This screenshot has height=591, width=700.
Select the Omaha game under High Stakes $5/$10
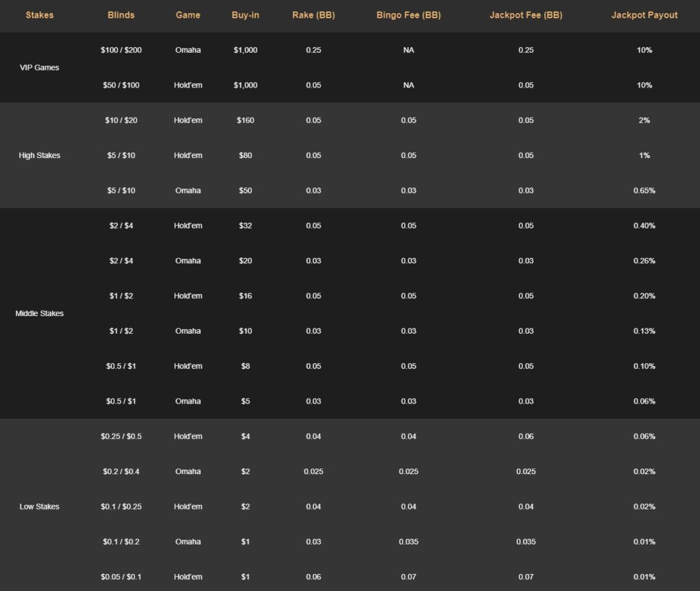187,190
